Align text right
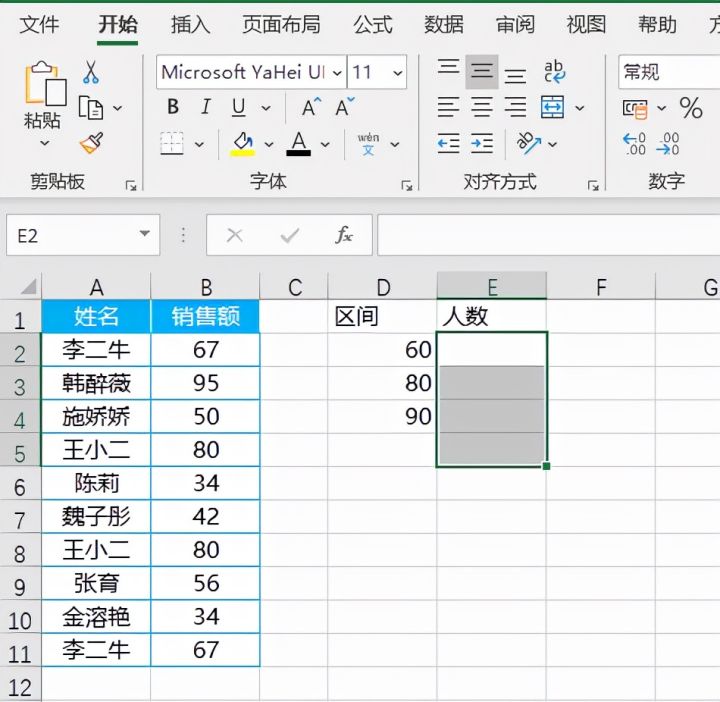 [x=515, y=107]
